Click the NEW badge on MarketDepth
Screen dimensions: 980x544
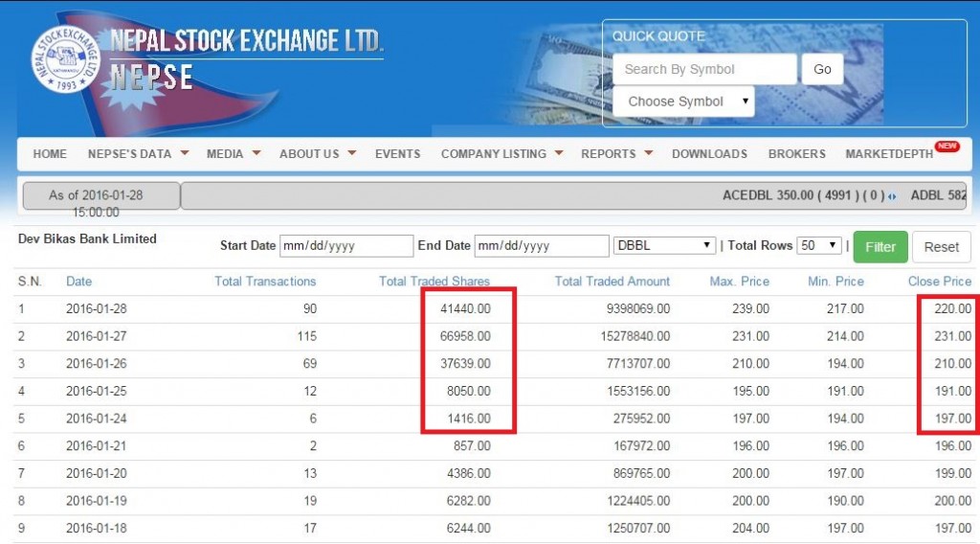(x=947, y=147)
